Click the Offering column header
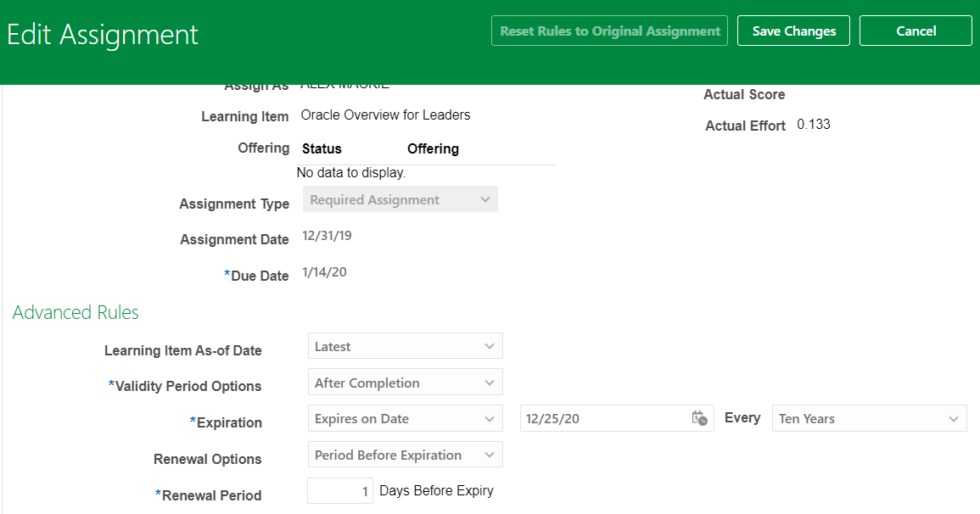 coord(433,148)
